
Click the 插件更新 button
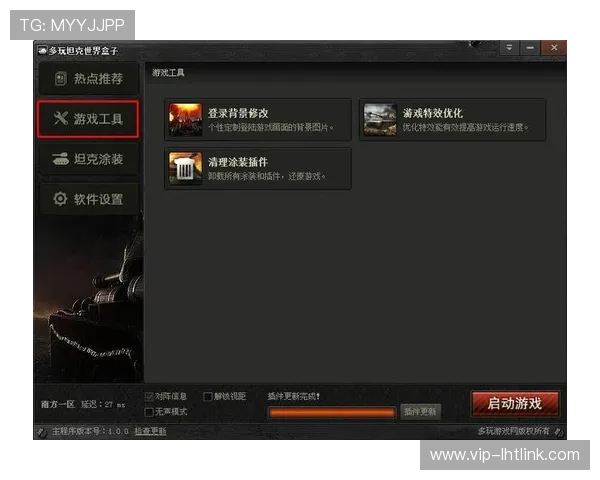(x=420, y=412)
